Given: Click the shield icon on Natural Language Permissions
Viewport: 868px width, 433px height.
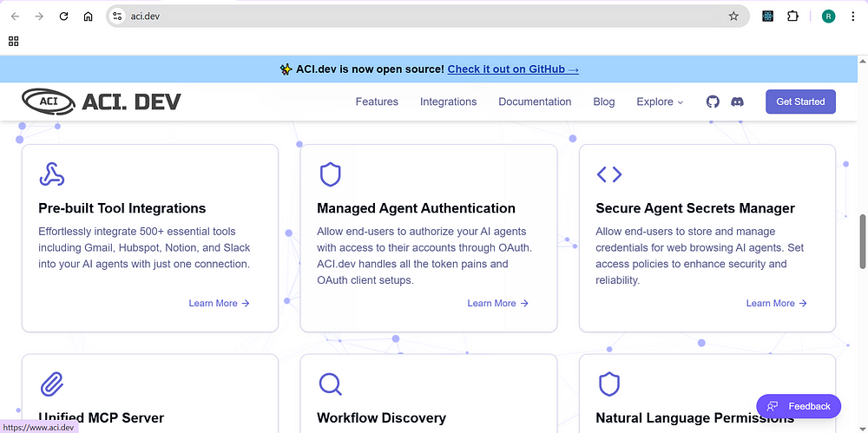Looking at the screenshot, I should (609, 384).
